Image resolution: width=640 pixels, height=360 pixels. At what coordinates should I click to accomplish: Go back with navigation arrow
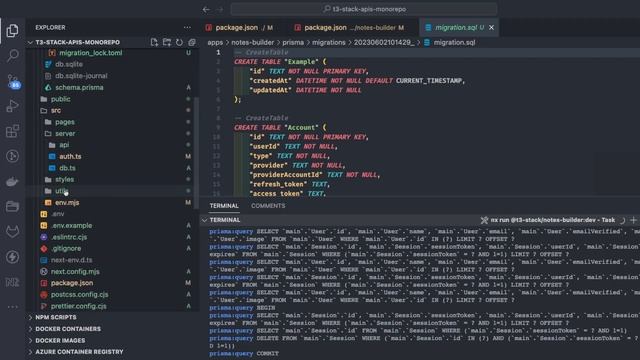[x=207, y=9]
